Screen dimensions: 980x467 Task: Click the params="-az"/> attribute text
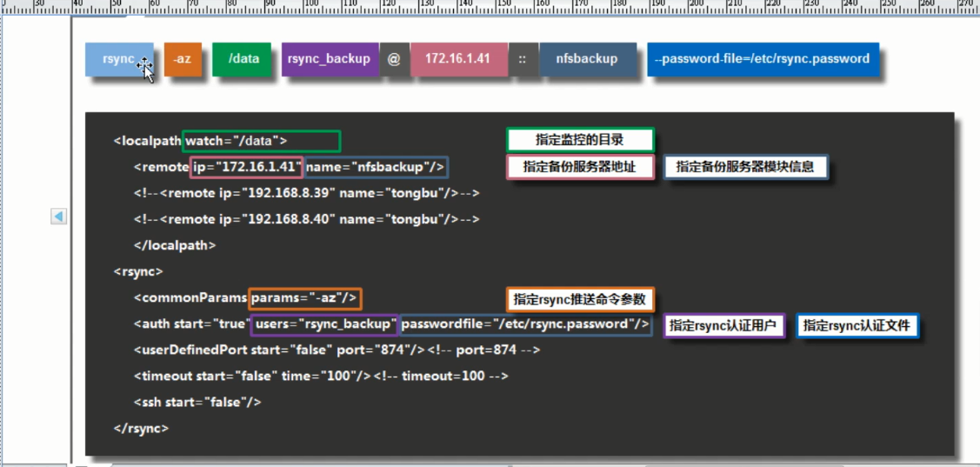click(x=303, y=299)
